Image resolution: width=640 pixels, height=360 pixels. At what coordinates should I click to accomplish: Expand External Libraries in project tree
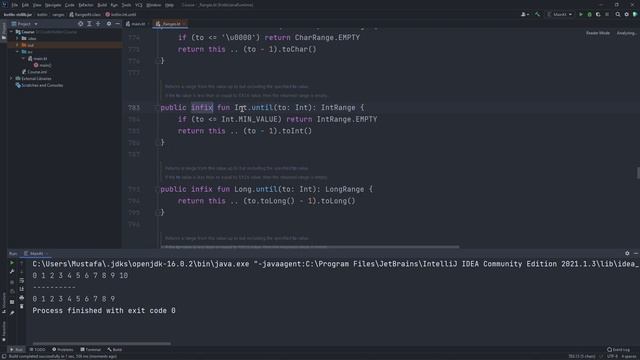pyautogui.click(x=11, y=78)
